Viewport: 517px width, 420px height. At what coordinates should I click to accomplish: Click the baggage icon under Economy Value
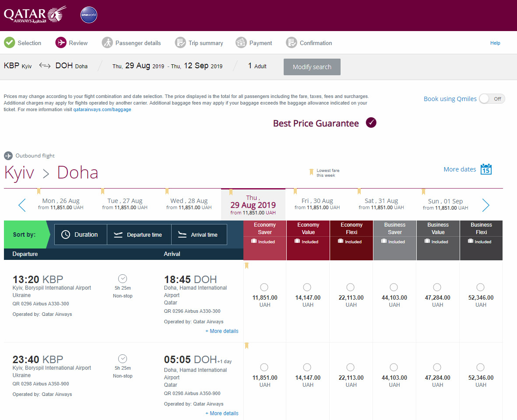(297, 241)
